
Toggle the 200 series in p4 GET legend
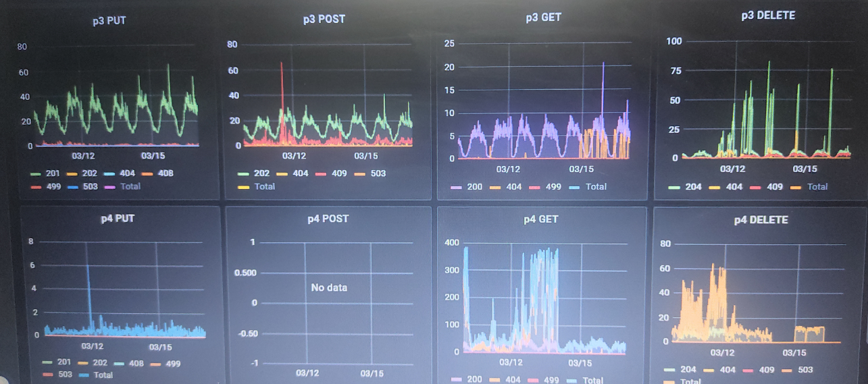pos(467,379)
